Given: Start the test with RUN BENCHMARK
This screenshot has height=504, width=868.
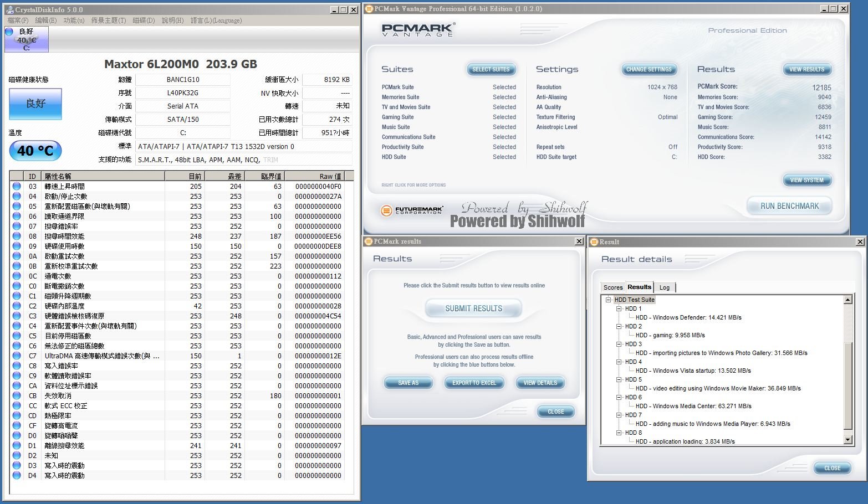Looking at the screenshot, I should [x=789, y=206].
